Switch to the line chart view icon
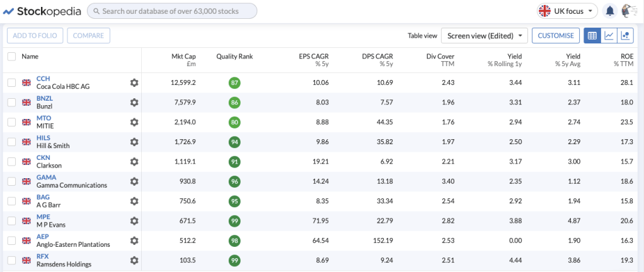644x272 pixels. point(609,36)
